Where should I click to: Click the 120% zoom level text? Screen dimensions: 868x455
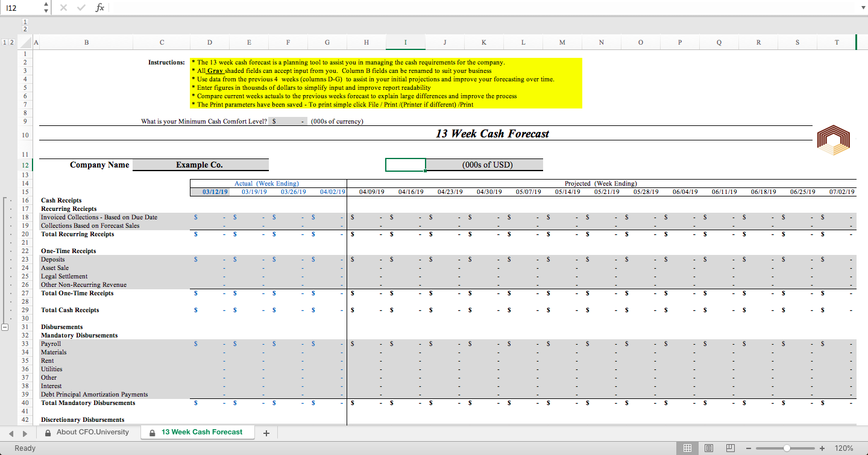[x=844, y=448]
